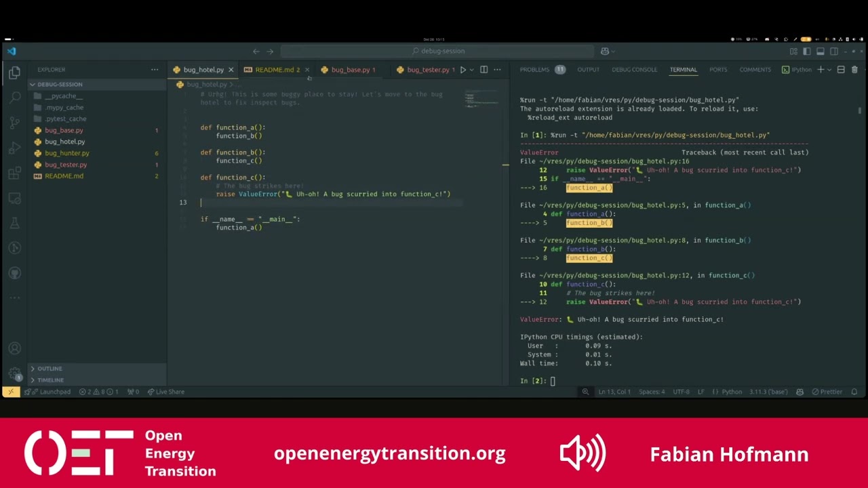Open the COMMENTS panel tab

coord(755,69)
